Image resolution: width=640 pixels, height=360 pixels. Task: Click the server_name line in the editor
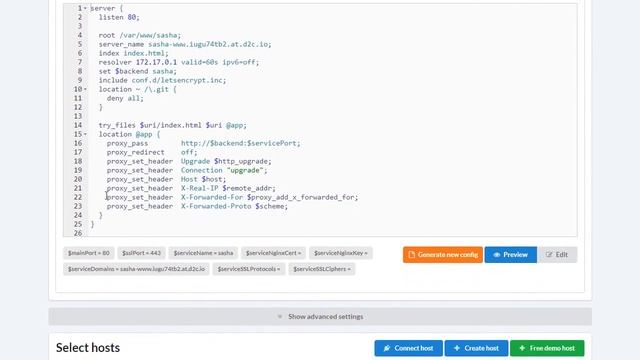tap(185, 44)
